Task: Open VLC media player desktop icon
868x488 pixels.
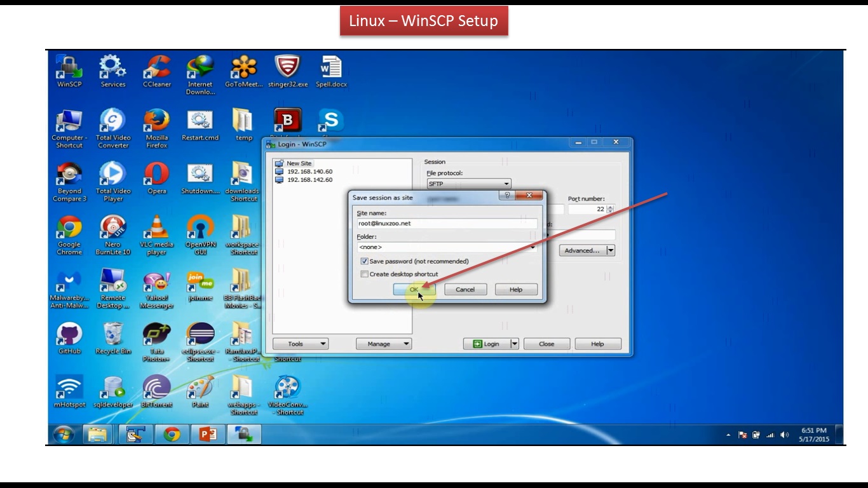Action: point(157,235)
